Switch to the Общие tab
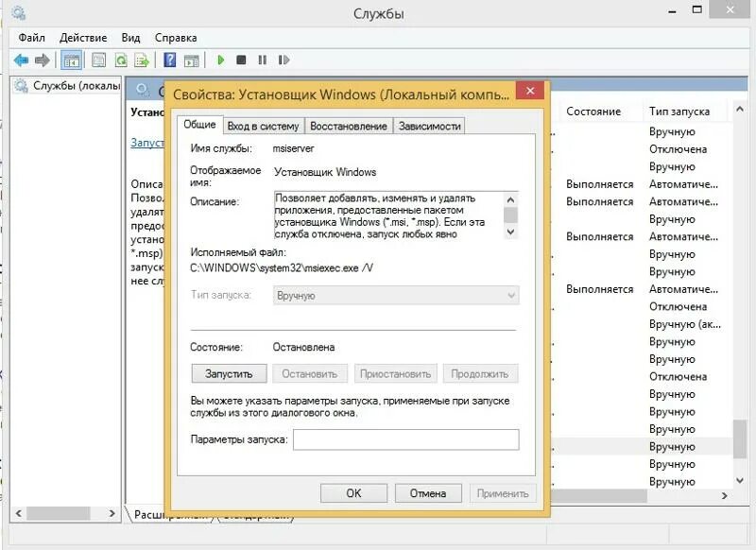Image resolution: width=756 pixels, height=550 pixels. pos(199,125)
